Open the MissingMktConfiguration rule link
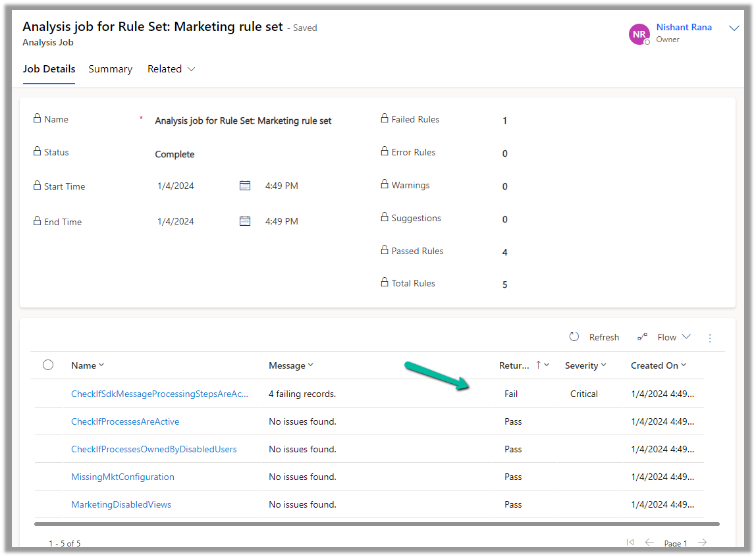The width and height of the screenshot is (756, 557). click(x=122, y=477)
